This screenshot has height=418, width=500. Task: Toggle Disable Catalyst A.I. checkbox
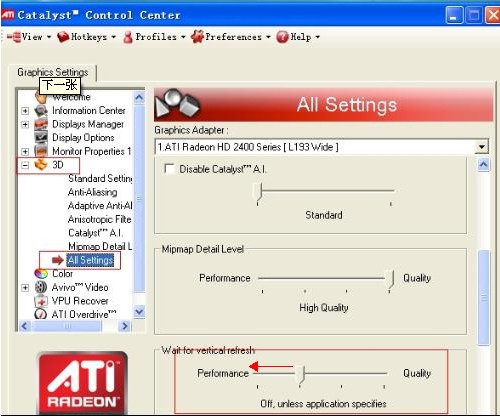point(170,169)
